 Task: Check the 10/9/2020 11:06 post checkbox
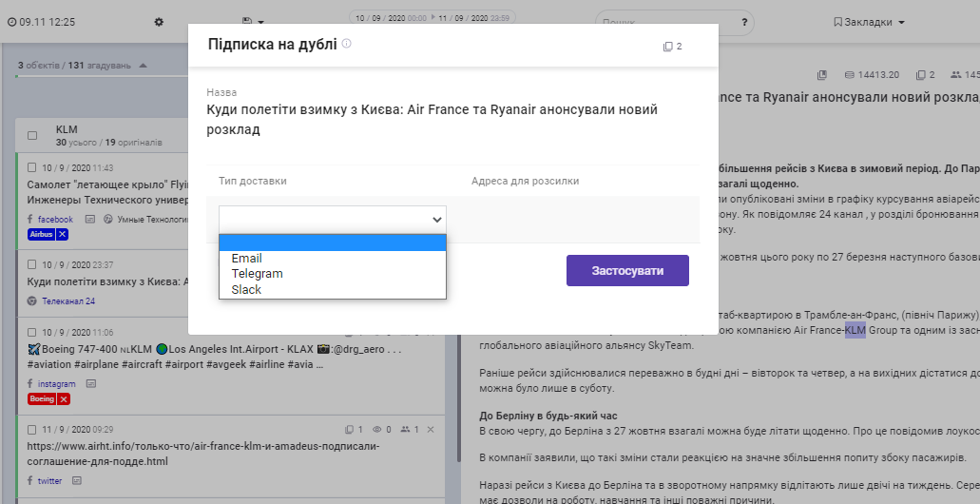click(32, 332)
